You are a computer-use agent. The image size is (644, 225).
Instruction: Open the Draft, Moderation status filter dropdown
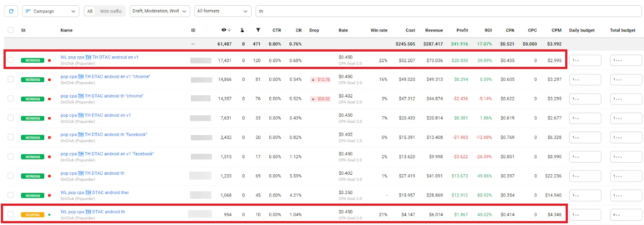point(160,11)
